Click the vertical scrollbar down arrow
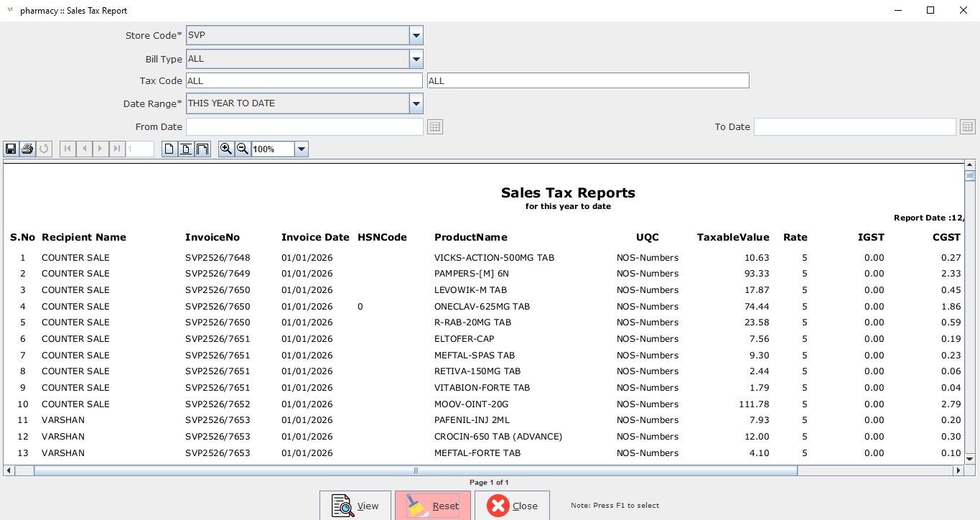The width and height of the screenshot is (980, 520). [x=969, y=458]
